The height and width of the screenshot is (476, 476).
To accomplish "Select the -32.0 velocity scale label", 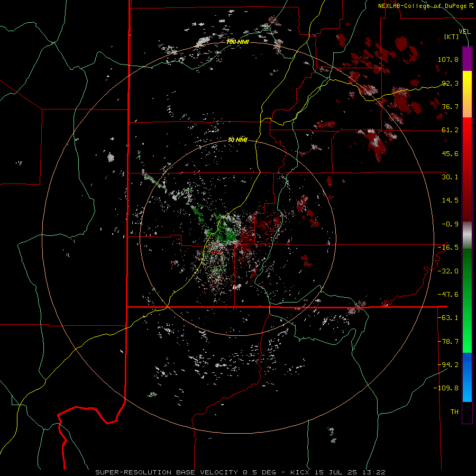I will (448, 271).
